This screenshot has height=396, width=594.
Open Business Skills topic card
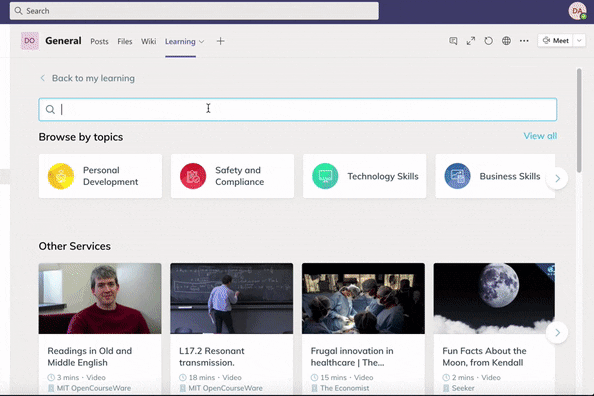coord(495,176)
